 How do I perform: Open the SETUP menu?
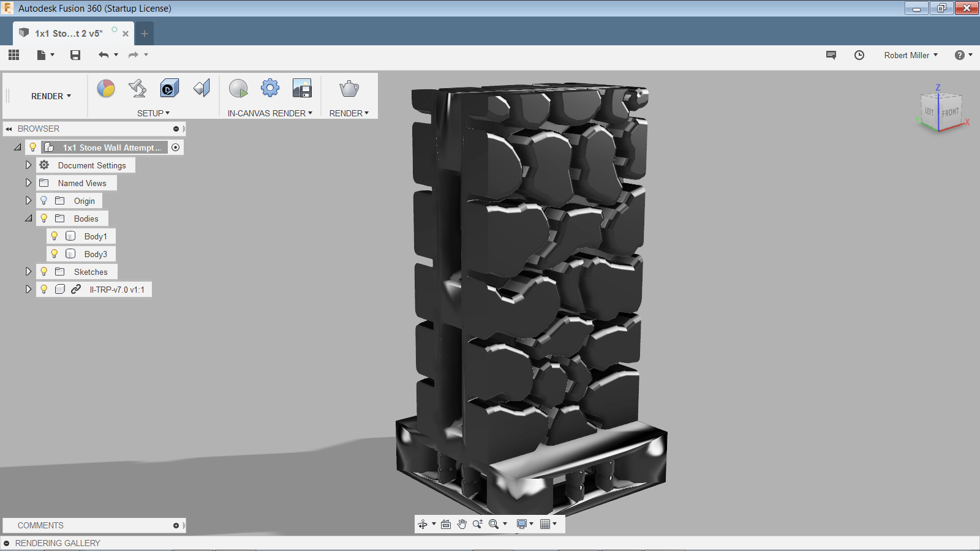click(x=153, y=113)
